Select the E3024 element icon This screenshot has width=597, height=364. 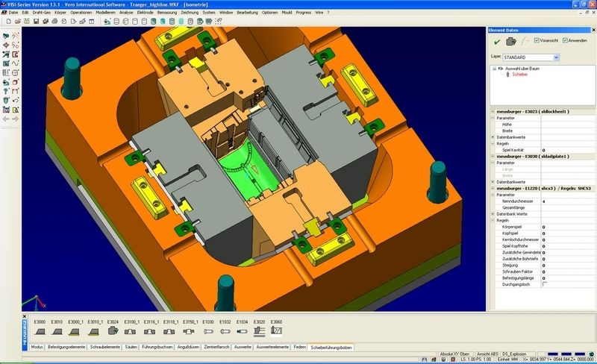tap(113, 331)
